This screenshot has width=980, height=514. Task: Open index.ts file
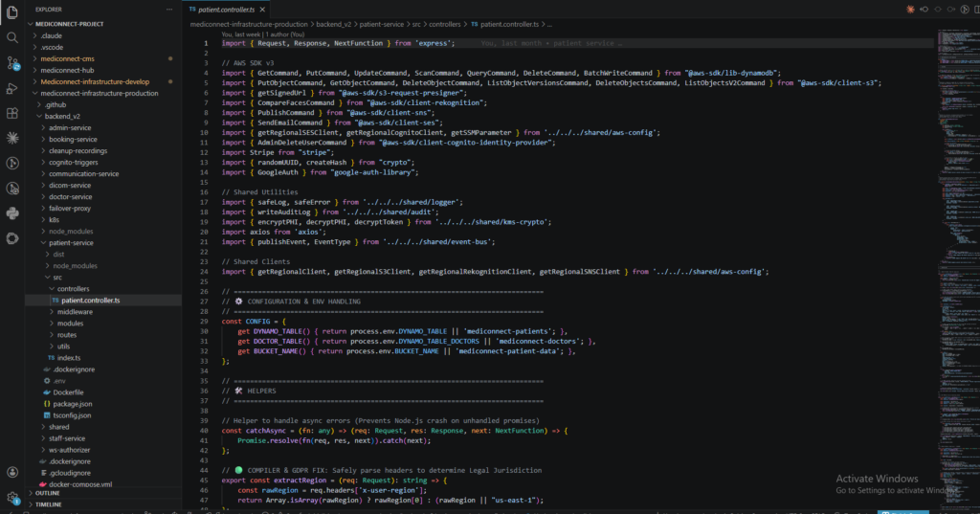pyautogui.click(x=103, y=358)
